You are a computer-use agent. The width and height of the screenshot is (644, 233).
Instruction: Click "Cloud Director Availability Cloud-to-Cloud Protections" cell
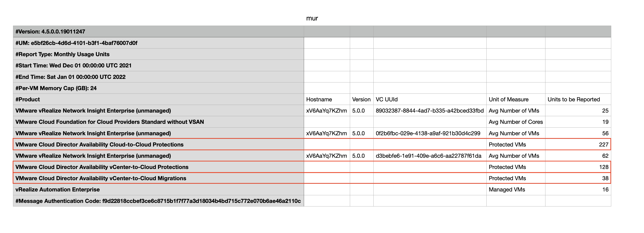pos(159,144)
